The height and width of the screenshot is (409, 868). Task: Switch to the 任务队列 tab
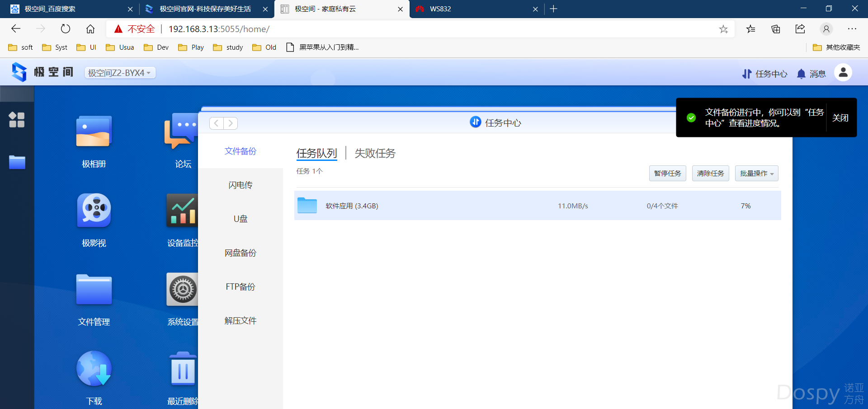click(x=316, y=153)
